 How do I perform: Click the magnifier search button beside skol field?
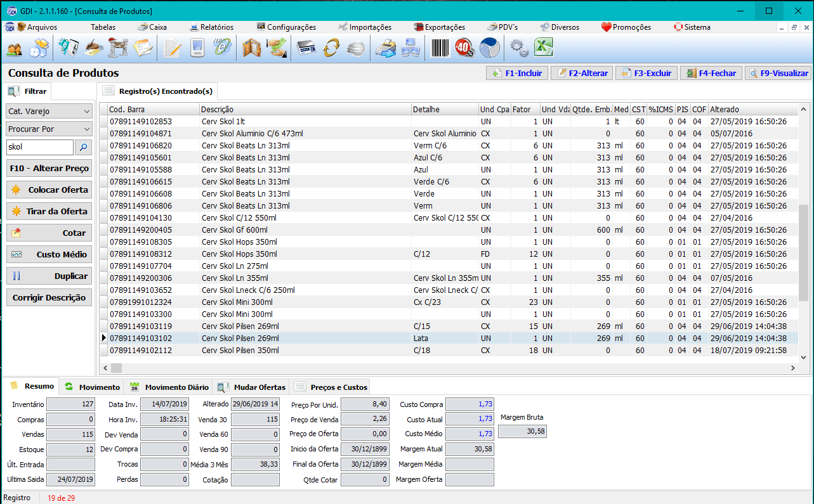pos(83,148)
